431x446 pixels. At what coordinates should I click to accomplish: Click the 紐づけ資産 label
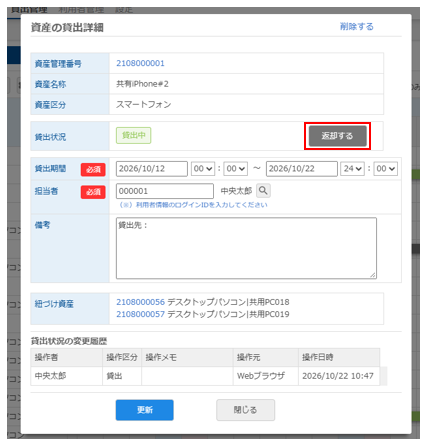54,304
